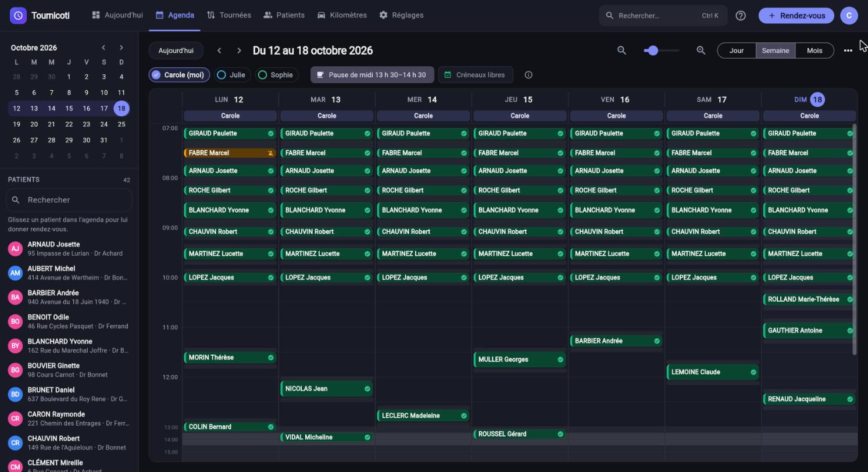This screenshot has width=868, height=472.
Task: Select the Semaine view
Action: tap(776, 51)
